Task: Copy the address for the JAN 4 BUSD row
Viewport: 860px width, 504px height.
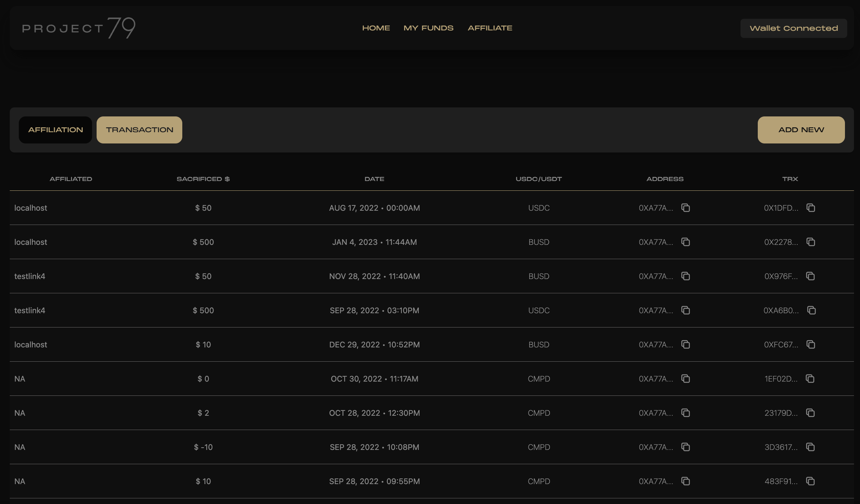Action: (686, 242)
